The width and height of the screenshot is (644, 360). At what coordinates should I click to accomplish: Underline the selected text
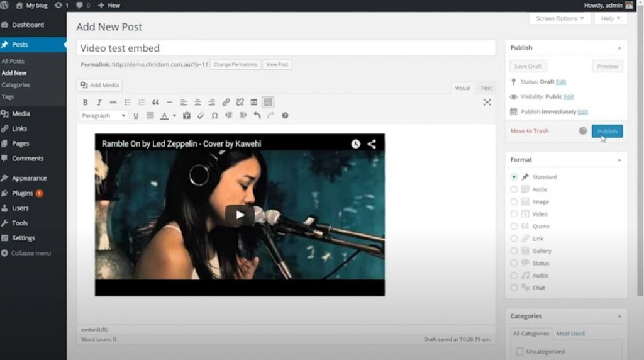point(136,116)
